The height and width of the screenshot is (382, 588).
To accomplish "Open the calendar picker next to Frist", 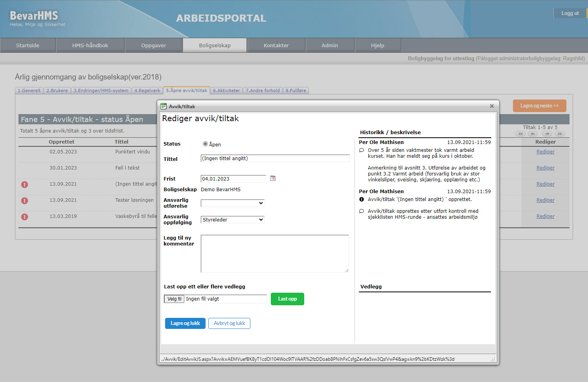I will [x=273, y=179].
